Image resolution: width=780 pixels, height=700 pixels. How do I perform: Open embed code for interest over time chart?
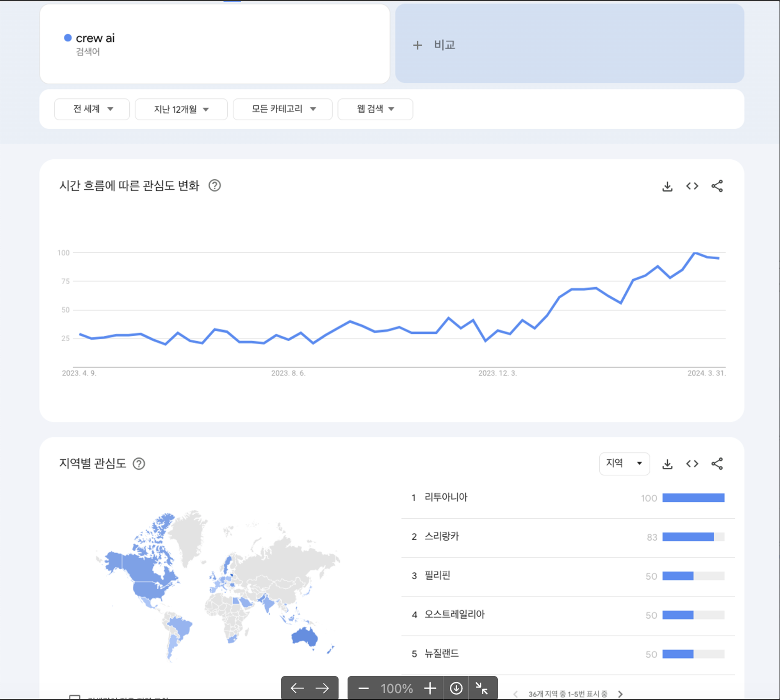(692, 186)
